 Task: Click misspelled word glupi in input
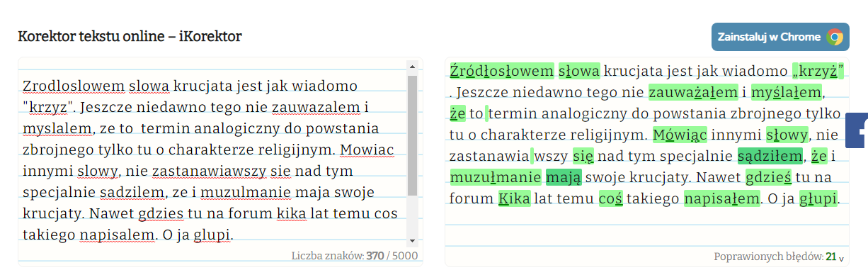click(x=212, y=234)
